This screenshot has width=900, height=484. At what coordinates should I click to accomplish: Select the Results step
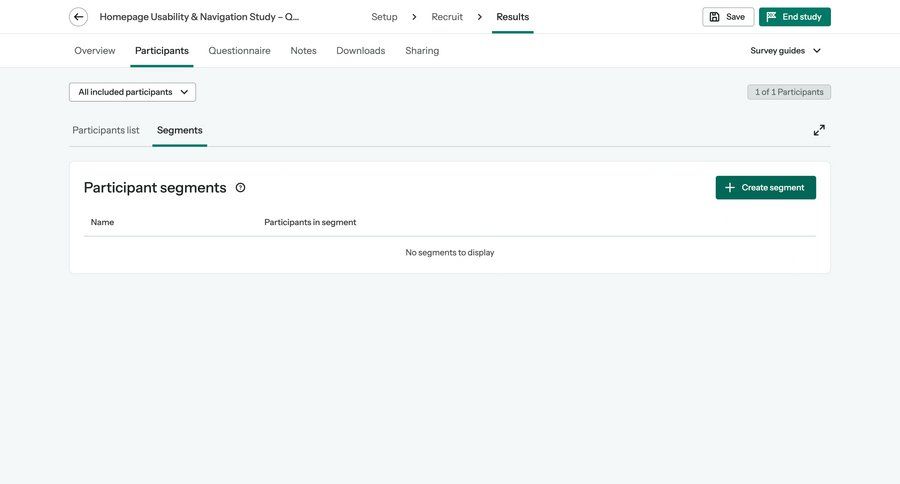pyautogui.click(x=512, y=17)
